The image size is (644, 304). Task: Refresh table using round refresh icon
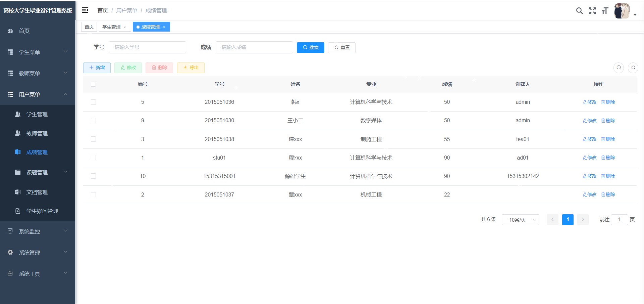click(633, 68)
